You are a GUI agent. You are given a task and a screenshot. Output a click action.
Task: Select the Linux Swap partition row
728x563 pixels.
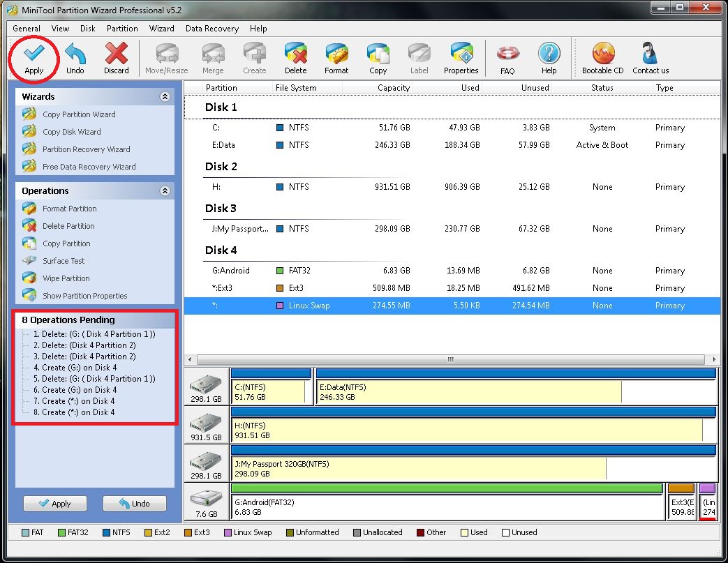452,306
